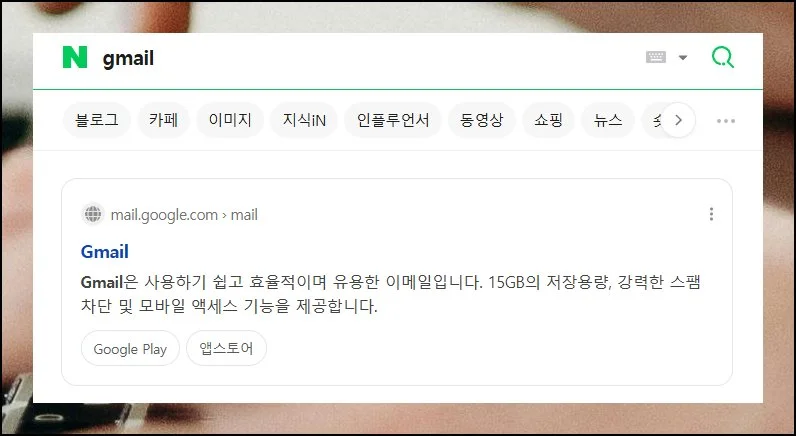
Task: Click the mail.google.com › mail URL
Action: tap(184, 215)
